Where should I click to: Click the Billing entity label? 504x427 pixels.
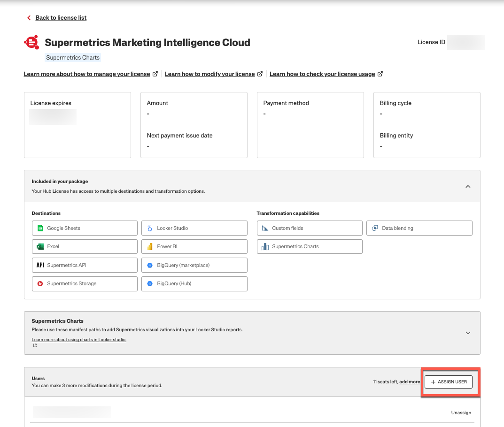point(396,136)
